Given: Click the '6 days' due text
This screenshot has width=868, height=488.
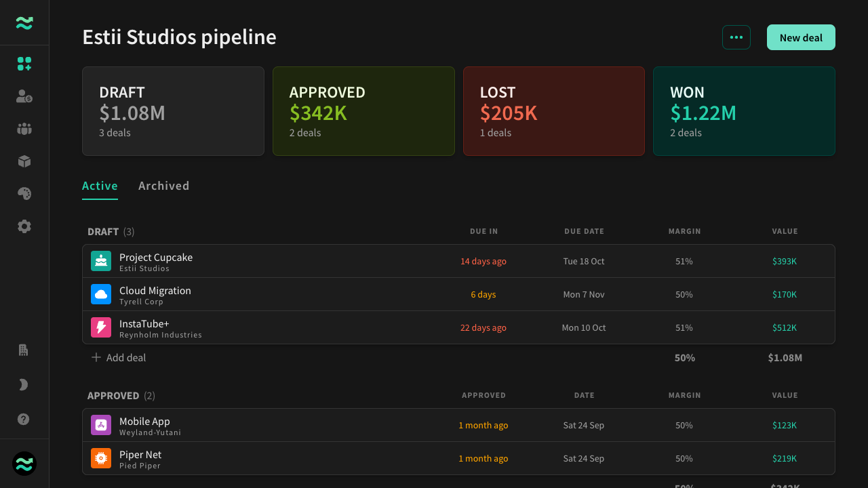Looking at the screenshot, I should [484, 294].
